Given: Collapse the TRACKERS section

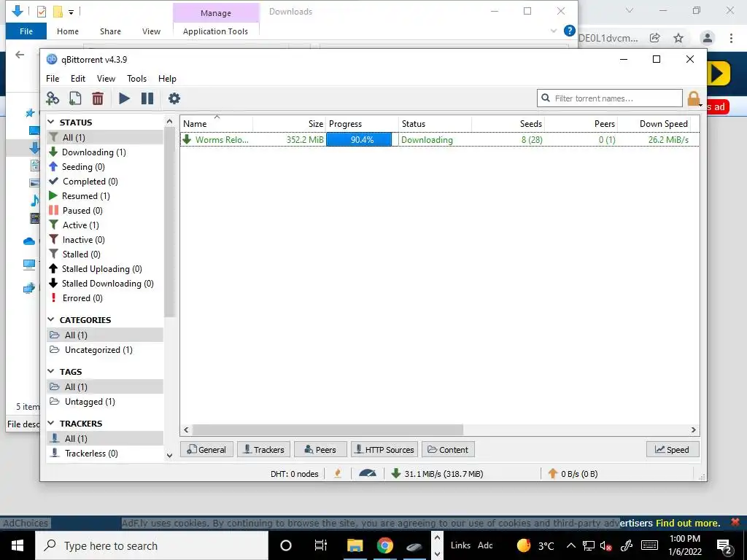Looking at the screenshot, I should tap(51, 424).
